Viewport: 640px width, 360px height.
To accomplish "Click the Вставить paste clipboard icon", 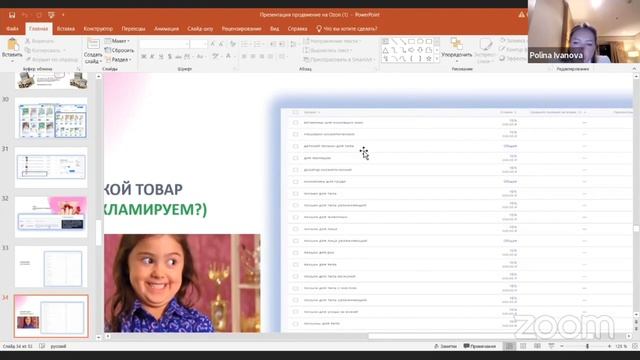I will pyautogui.click(x=12, y=44).
